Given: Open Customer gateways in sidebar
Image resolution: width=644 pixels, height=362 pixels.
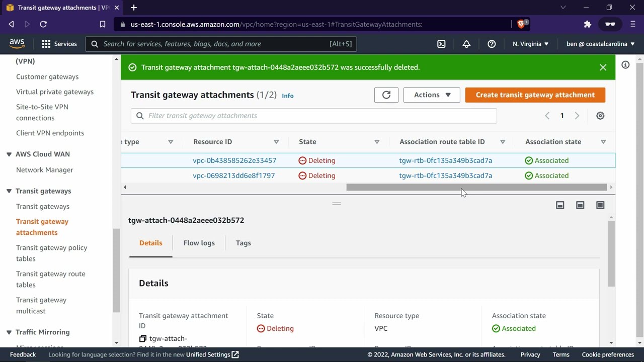Looking at the screenshot, I should (47, 77).
